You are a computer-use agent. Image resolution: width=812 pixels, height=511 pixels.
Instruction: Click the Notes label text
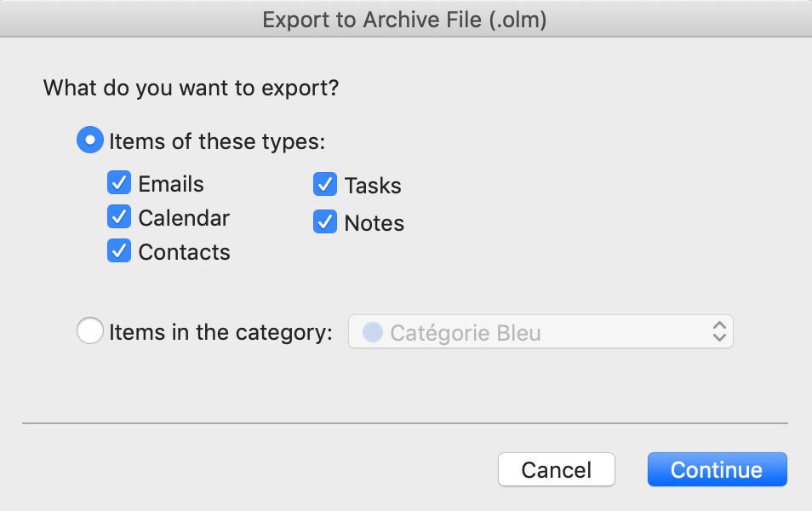tap(373, 222)
